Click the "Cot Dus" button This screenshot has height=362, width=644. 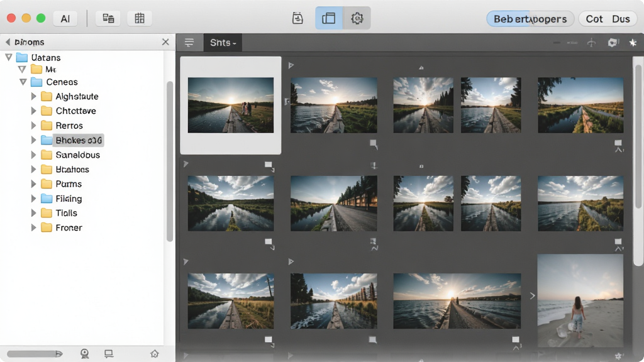click(608, 19)
